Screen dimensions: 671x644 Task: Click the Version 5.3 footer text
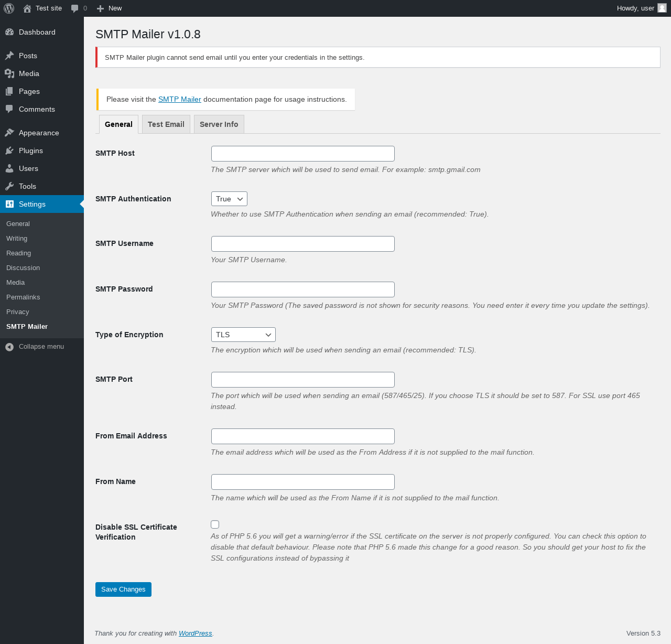tap(643, 634)
